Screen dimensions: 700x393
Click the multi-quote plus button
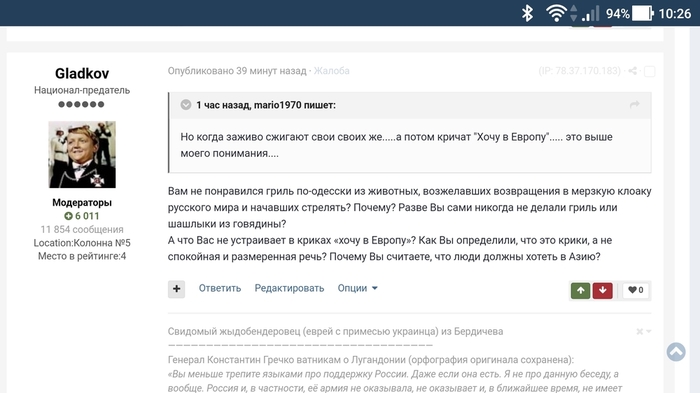[176, 289]
